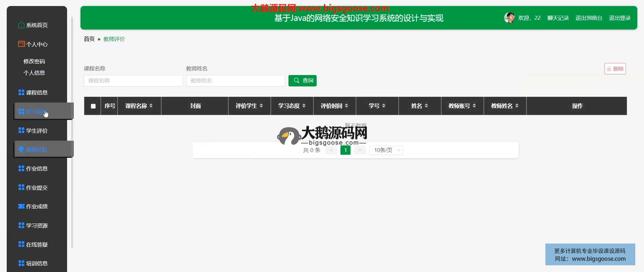The height and width of the screenshot is (272, 644).
Task: Open 作业信息 in the sidebar menu
Action: pos(37,168)
